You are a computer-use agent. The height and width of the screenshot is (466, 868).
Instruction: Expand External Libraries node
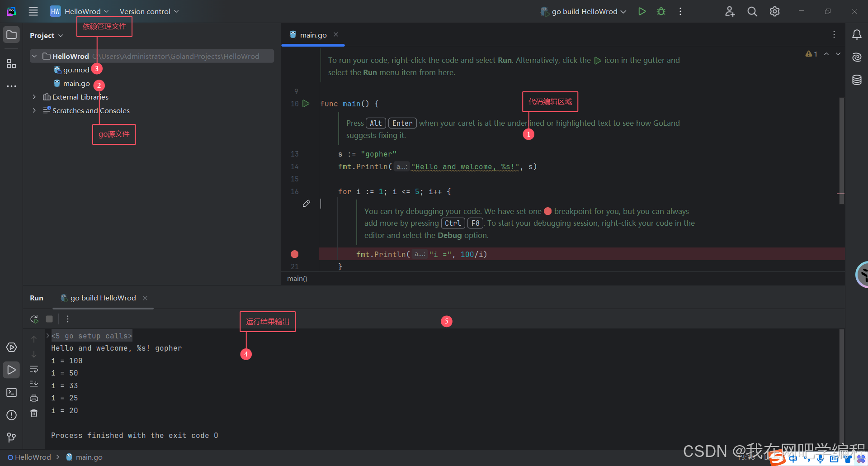point(34,97)
